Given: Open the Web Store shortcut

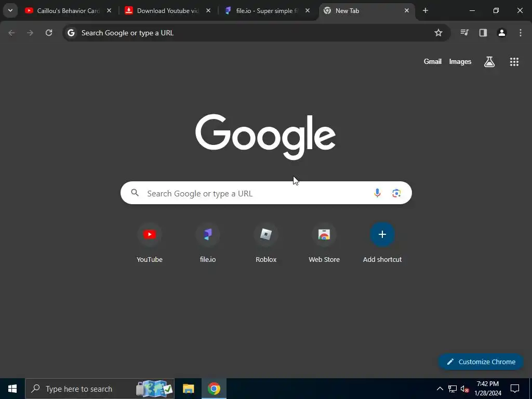Looking at the screenshot, I should tap(324, 243).
